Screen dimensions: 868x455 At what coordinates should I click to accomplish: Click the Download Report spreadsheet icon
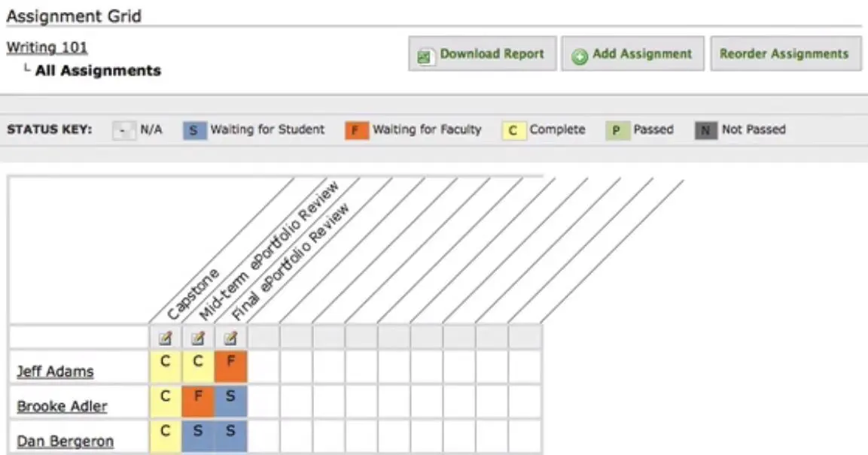[427, 56]
